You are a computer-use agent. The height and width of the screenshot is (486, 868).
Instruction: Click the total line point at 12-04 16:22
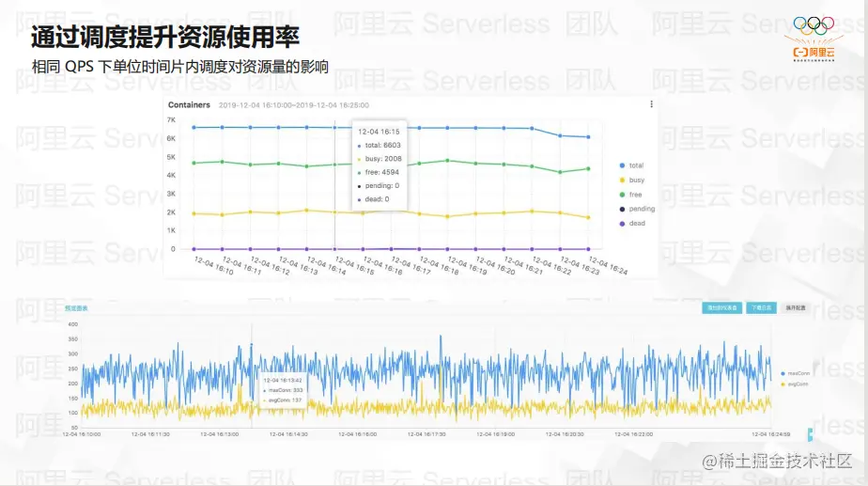(532, 129)
